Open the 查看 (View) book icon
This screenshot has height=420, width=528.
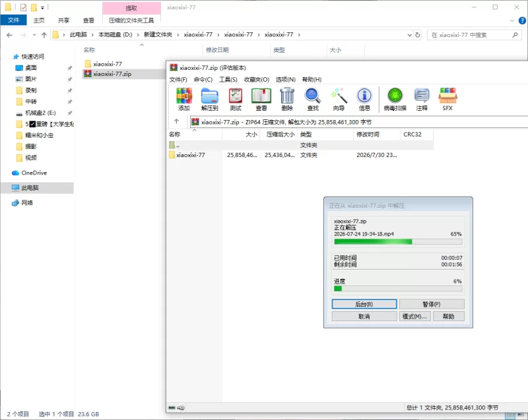point(261,99)
